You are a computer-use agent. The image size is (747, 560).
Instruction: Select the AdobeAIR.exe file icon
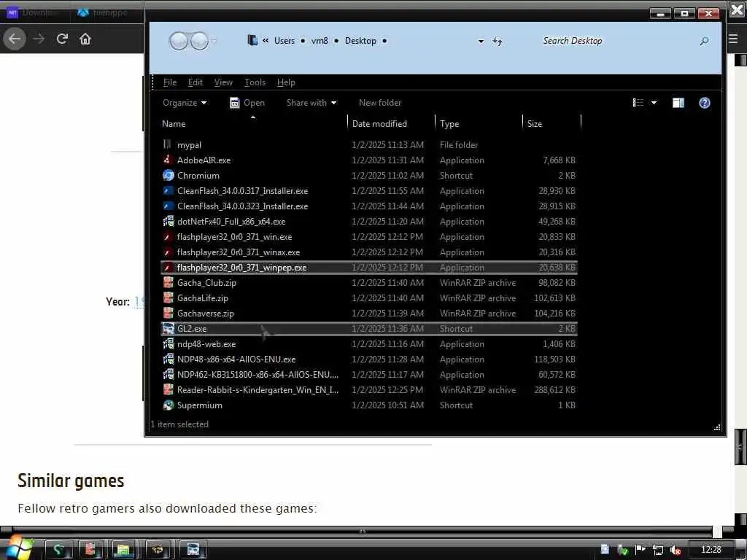pyautogui.click(x=167, y=160)
